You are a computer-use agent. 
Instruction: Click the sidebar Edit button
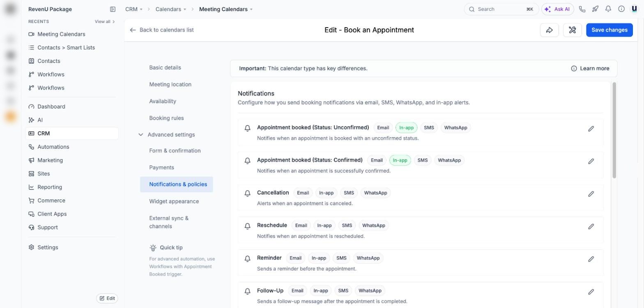tap(107, 299)
